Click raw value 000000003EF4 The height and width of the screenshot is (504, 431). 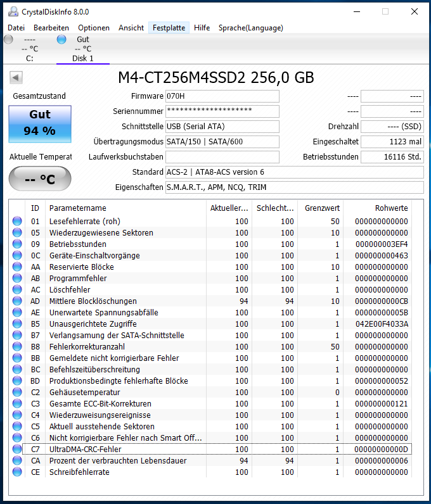coord(382,244)
